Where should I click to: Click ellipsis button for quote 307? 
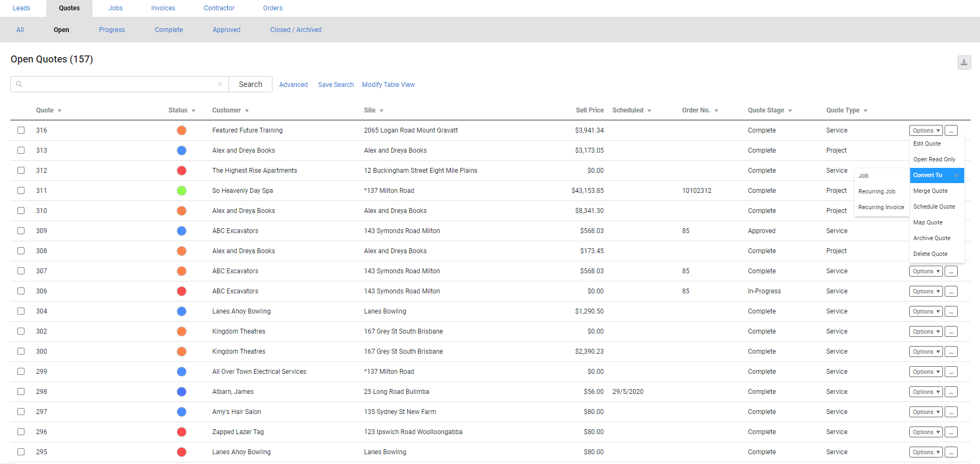coord(951,271)
